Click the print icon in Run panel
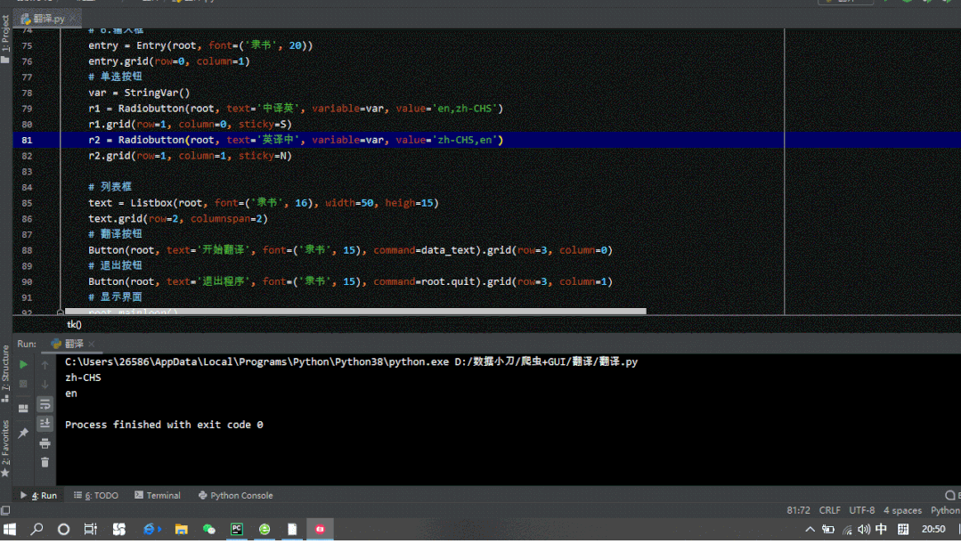This screenshot has height=560, width=961. (x=45, y=443)
